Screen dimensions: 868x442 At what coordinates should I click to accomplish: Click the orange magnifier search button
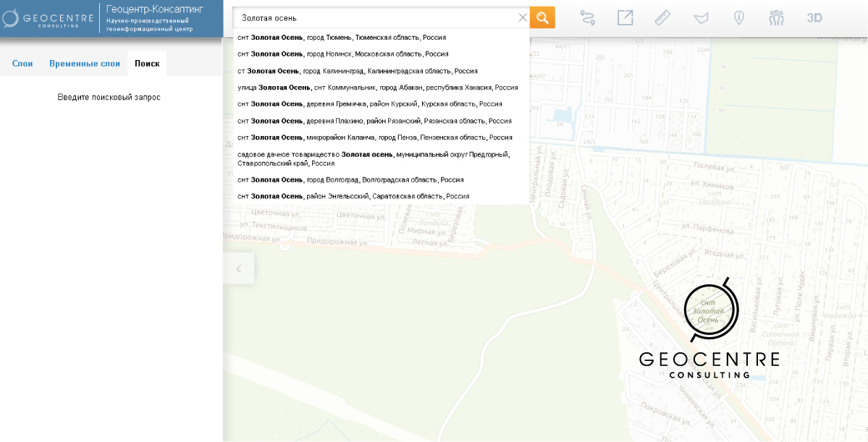click(x=542, y=17)
